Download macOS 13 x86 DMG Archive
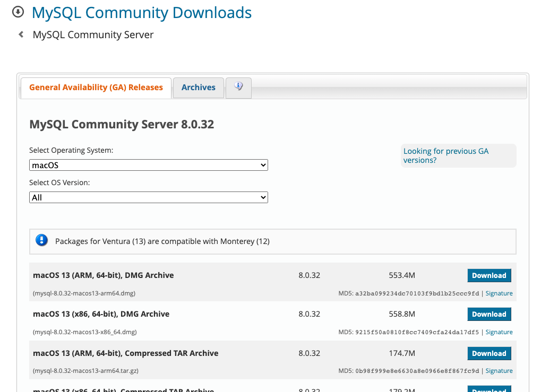 coord(489,314)
